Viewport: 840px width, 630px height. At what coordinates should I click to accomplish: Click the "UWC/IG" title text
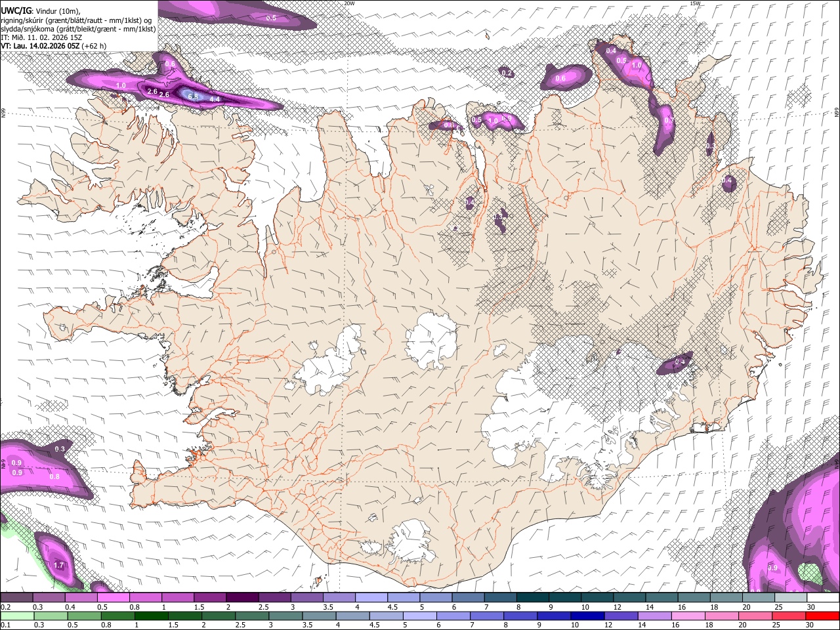[x=16, y=11]
